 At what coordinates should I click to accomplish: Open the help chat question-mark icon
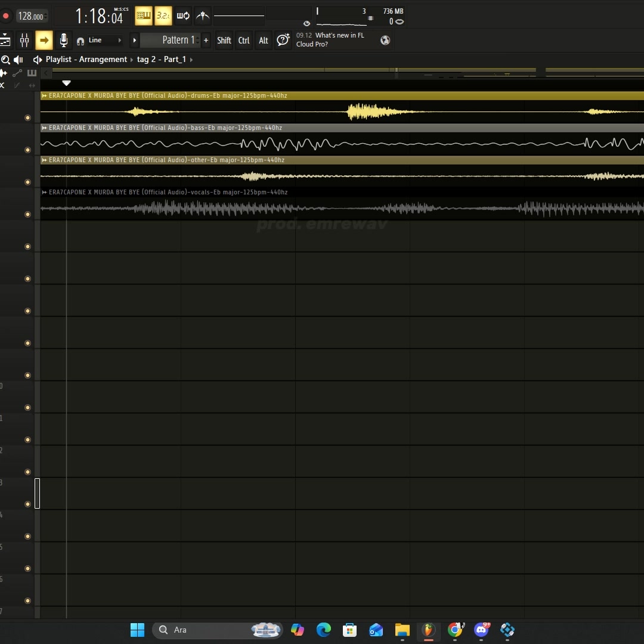pos(283,40)
